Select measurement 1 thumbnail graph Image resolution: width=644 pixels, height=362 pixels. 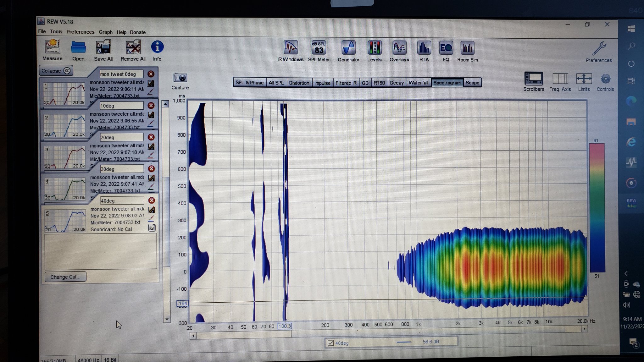(64, 94)
